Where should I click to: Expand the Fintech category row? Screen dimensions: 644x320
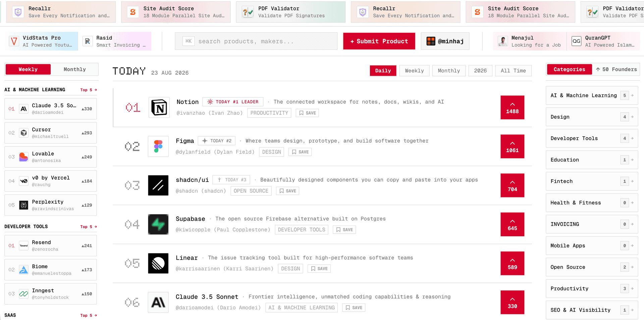[592, 181]
